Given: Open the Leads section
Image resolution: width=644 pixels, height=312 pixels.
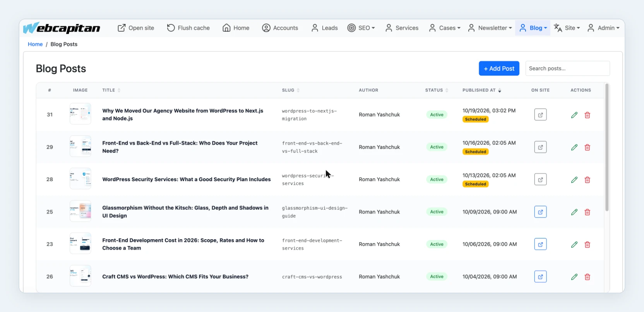Looking at the screenshot, I should point(325,28).
